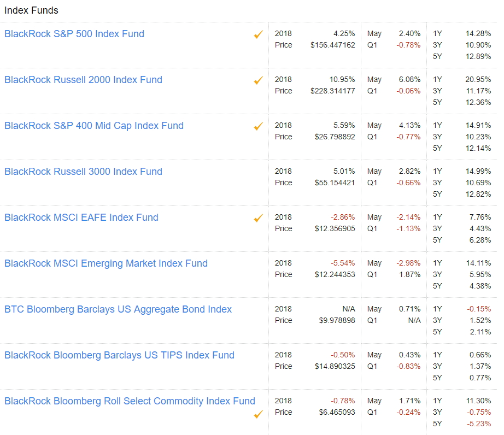504x435 pixels.
Task: Click the $12.356905 price value
Action: tap(335, 229)
